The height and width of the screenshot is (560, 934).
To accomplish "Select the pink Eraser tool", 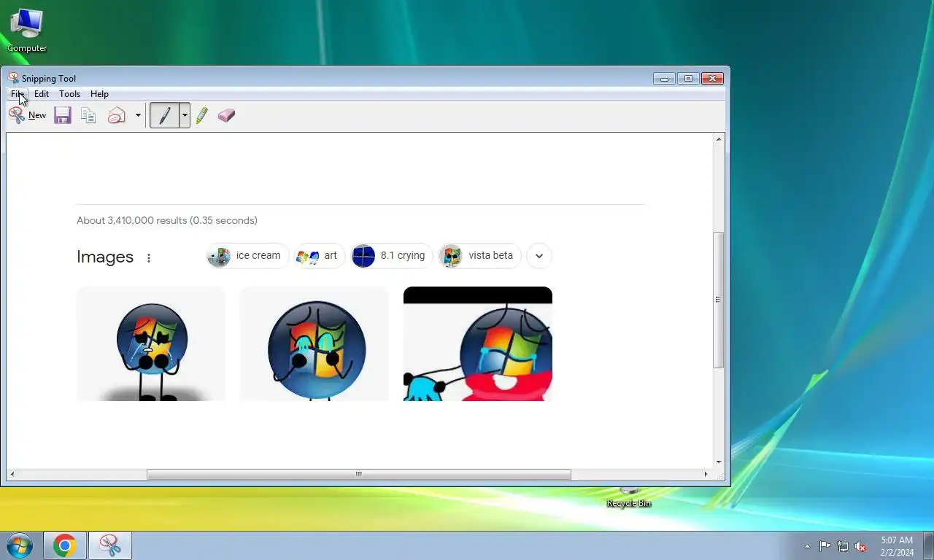I will [226, 115].
